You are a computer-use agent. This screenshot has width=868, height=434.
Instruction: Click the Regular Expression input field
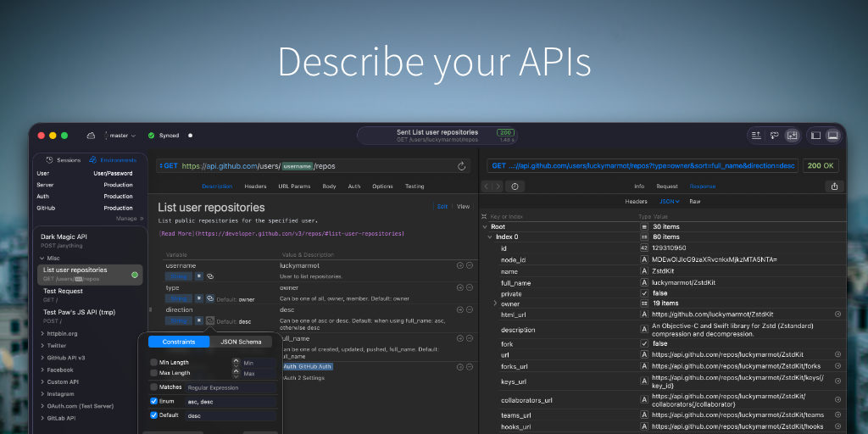click(231, 387)
